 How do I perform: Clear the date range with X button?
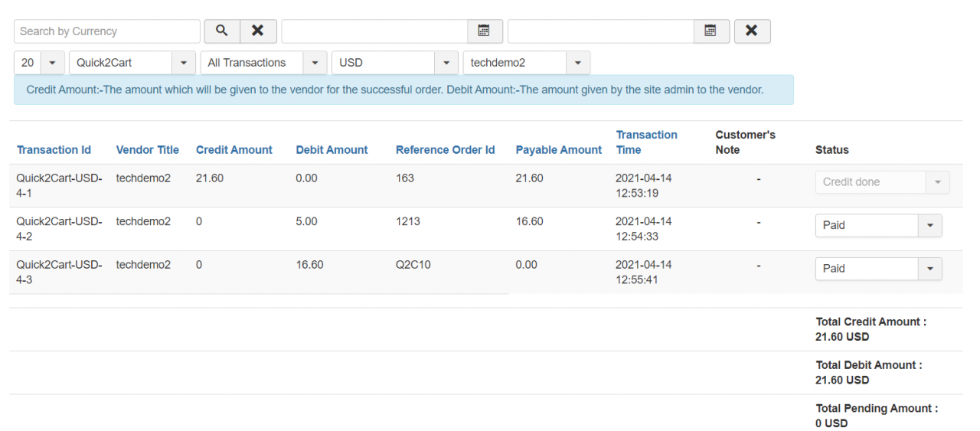752,31
